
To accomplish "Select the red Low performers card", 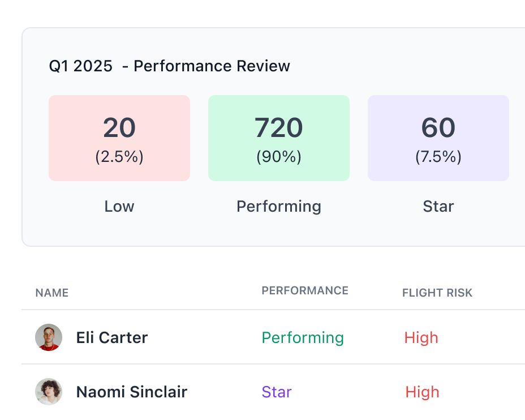I will click(119, 138).
